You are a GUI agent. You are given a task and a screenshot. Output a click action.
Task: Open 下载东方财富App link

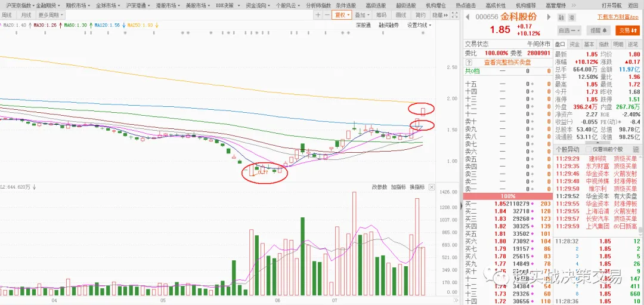[x=618, y=17]
